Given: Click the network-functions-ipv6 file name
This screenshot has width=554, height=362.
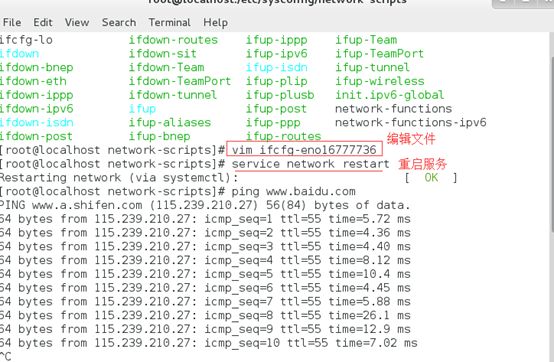Looking at the screenshot, I should click(411, 123).
